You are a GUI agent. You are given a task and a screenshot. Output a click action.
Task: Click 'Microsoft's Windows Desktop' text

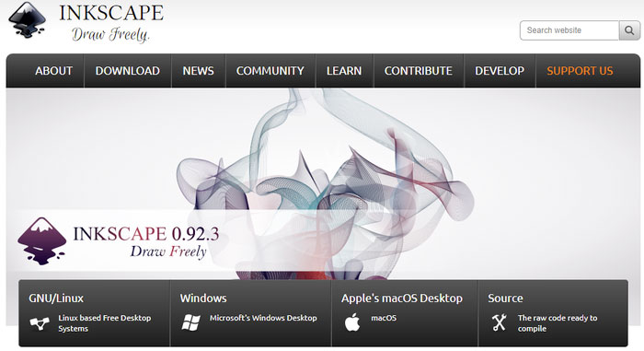pyautogui.click(x=263, y=318)
